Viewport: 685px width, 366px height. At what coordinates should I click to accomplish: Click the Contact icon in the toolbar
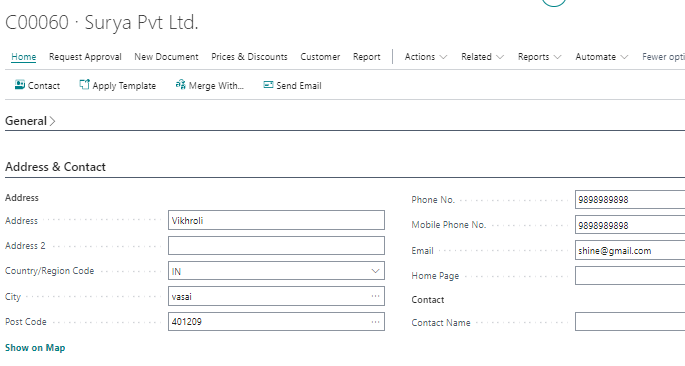coord(20,85)
